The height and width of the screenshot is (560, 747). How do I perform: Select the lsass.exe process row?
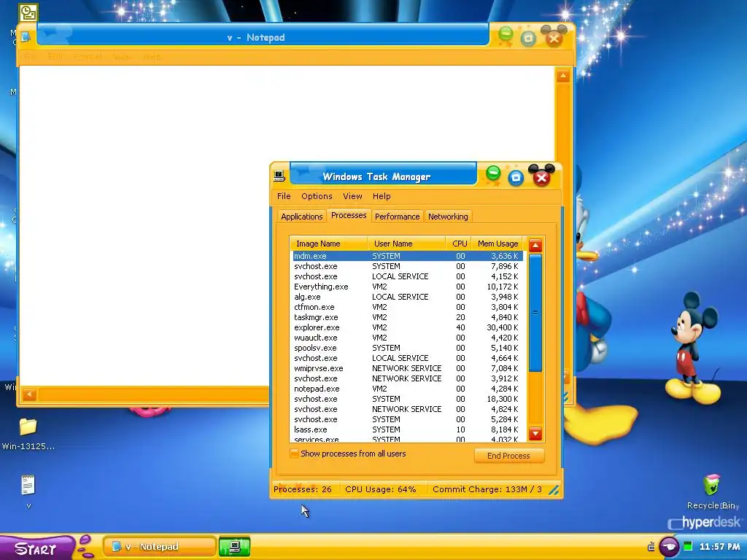coord(407,429)
